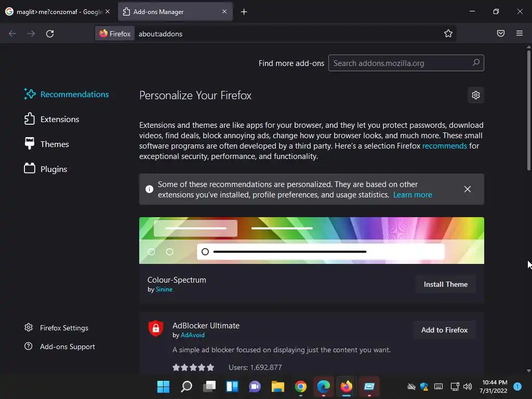Click the magnifier icon in add-ons search

(x=476, y=62)
